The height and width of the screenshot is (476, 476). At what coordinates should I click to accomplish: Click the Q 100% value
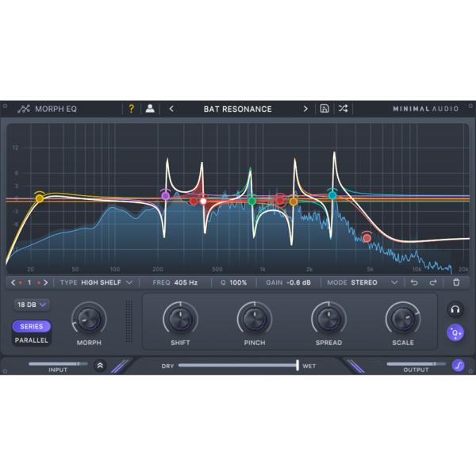238,282
